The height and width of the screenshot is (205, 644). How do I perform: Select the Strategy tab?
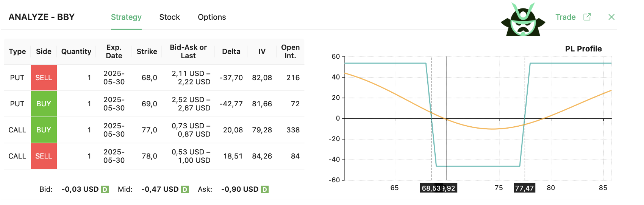[126, 17]
